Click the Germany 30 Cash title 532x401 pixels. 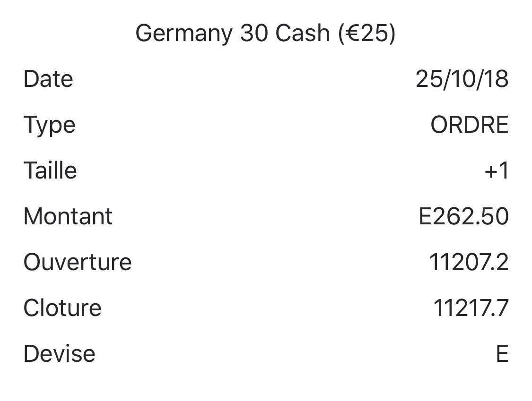(265, 34)
